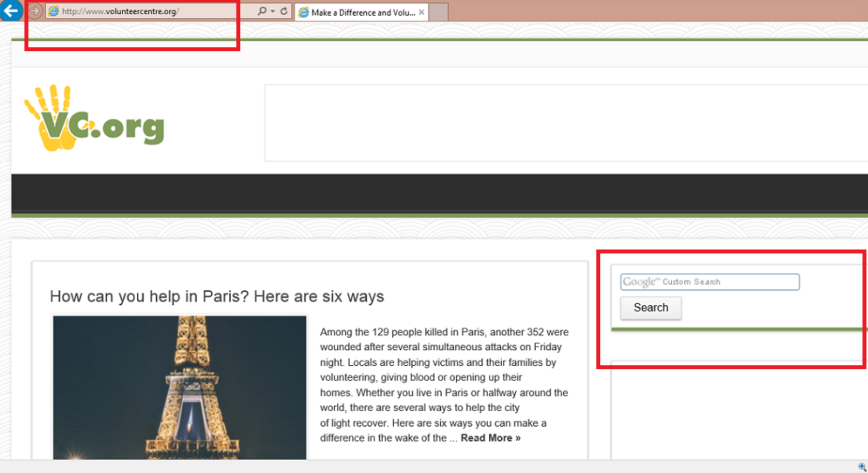The width and height of the screenshot is (868, 473).
Task: Click the page favicon on the browser tab
Action: tap(303, 13)
